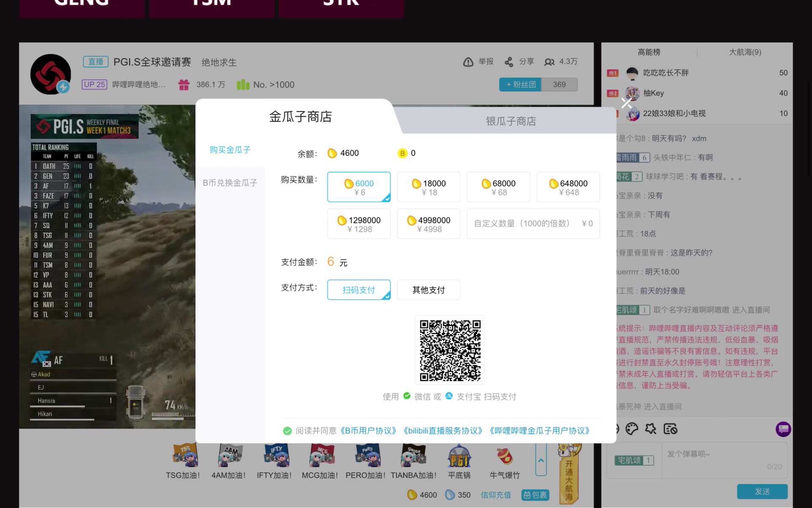Click the gift box icon beside 386.1万
The width and height of the screenshot is (812, 508).
tap(184, 85)
